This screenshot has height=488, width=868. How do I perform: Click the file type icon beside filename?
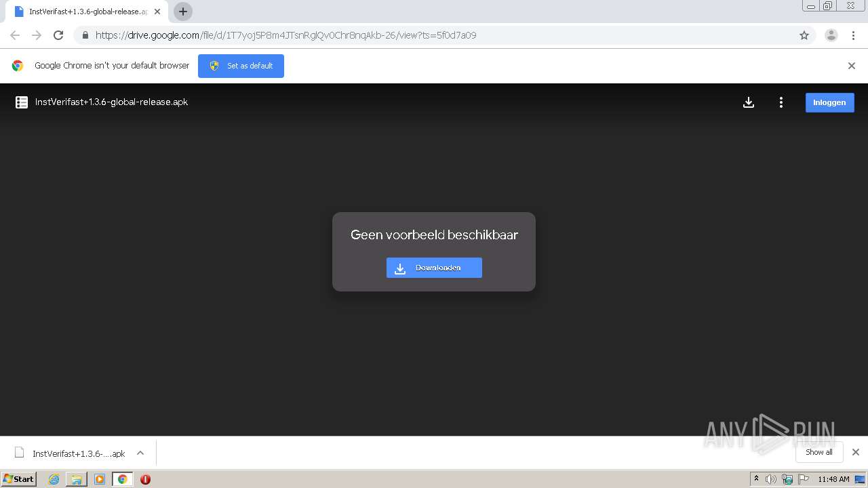coord(22,102)
